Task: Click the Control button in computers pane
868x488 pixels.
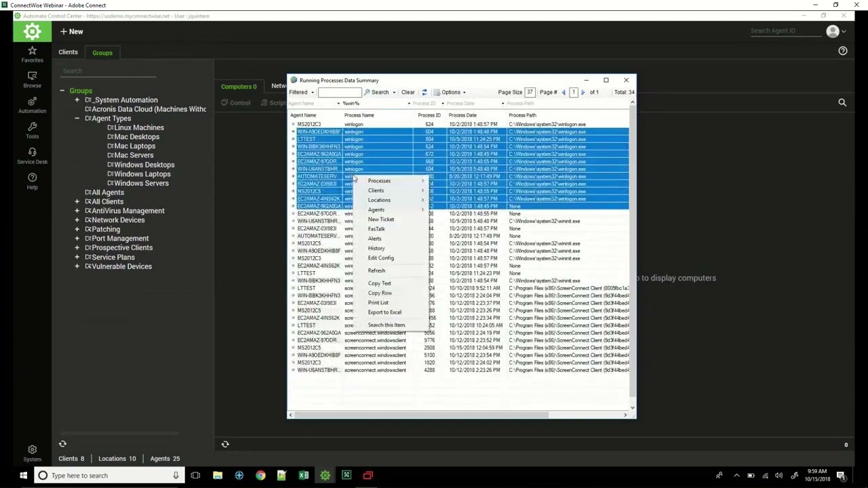Action: pyautogui.click(x=236, y=103)
